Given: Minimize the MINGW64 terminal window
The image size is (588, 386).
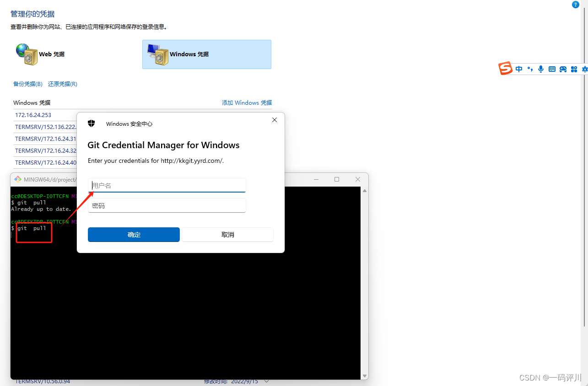Looking at the screenshot, I should pyautogui.click(x=316, y=179).
